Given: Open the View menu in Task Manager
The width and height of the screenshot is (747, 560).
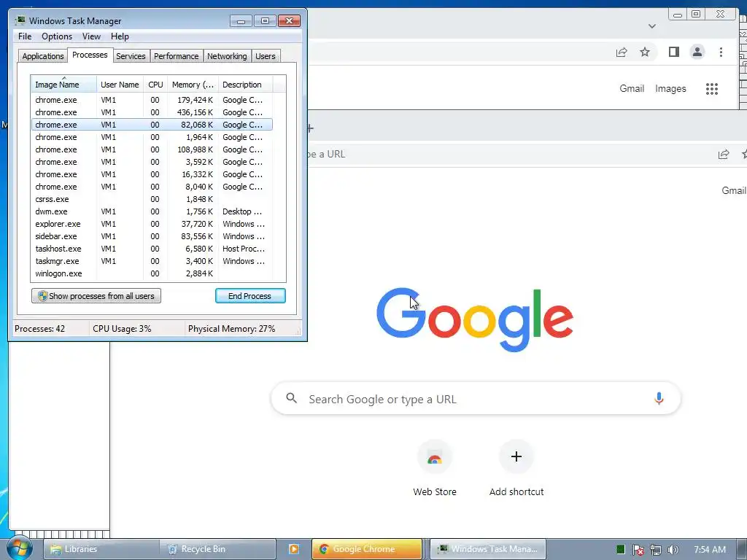Looking at the screenshot, I should [91, 36].
